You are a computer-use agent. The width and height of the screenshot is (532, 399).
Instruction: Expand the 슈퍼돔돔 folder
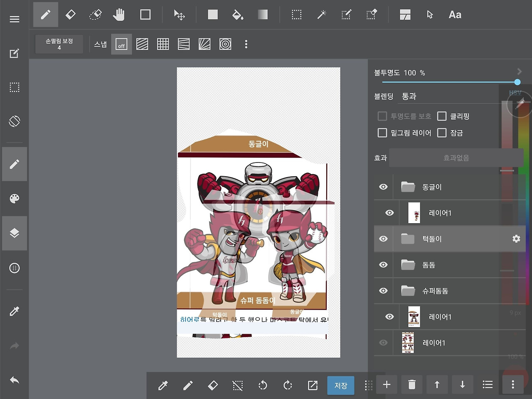tap(408, 291)
